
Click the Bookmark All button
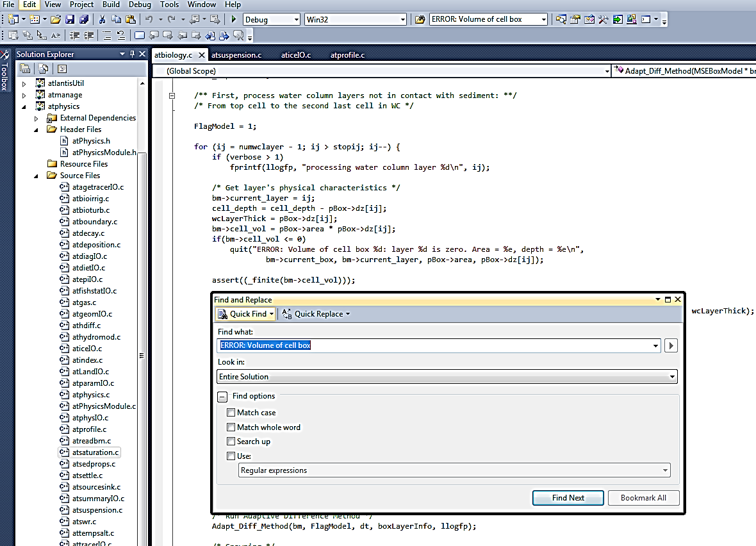pos(643,498)
